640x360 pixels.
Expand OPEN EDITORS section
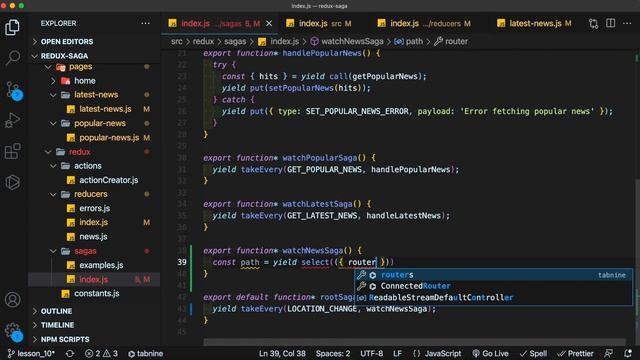point(67,42)
